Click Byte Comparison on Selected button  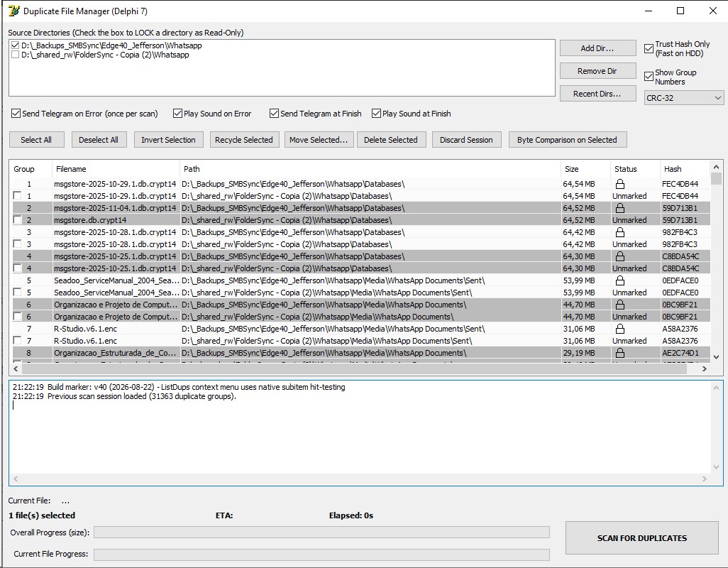point(568,140)
